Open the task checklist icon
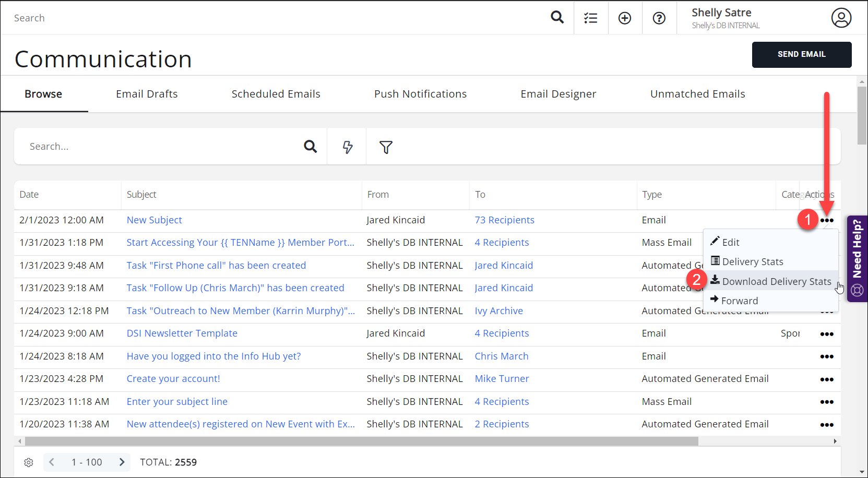 590,18
